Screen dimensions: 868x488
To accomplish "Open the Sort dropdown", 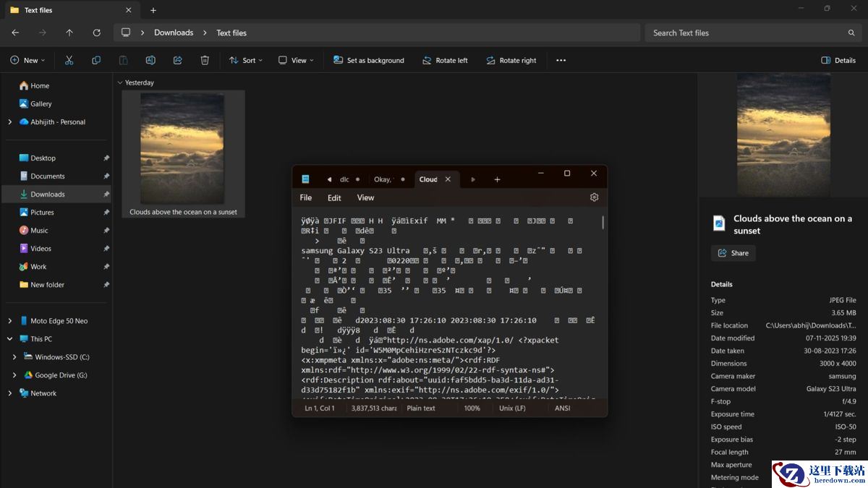I will (x=246, y=61).
